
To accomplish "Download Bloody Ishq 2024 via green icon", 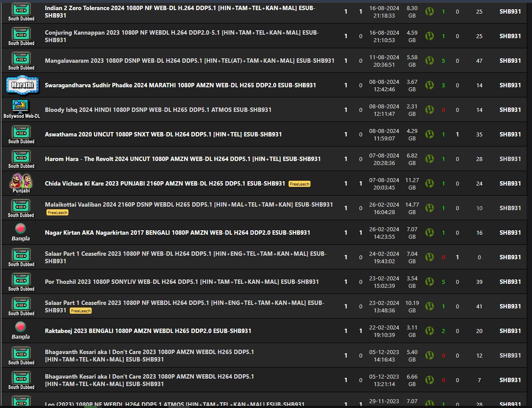I will [429, 110].
